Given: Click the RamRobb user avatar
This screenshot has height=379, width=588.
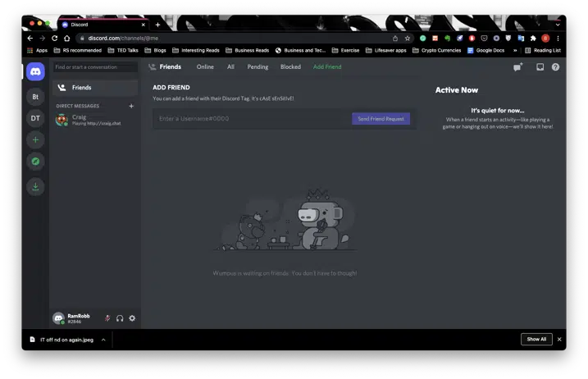Looking at the screenshot, I should click(x=58, y=318).
